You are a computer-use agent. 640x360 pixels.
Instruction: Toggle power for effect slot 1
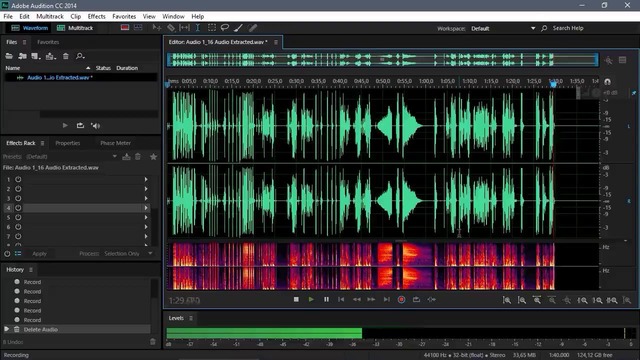click(x=18, y=179)
